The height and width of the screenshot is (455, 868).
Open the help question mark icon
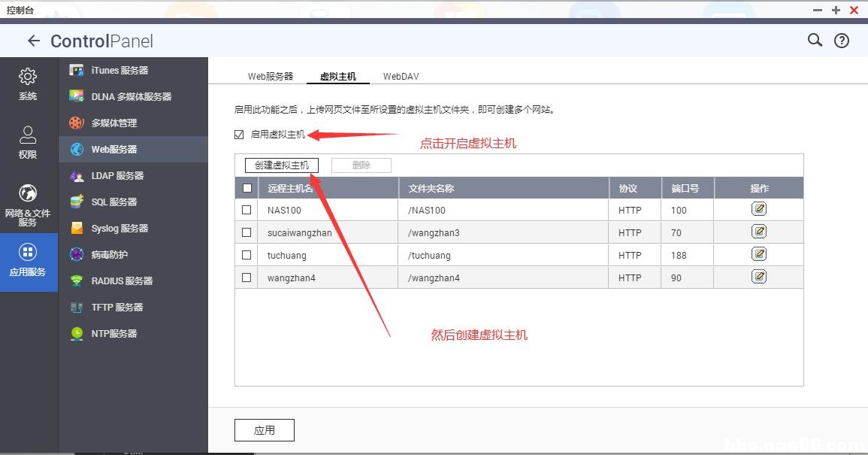842,41
